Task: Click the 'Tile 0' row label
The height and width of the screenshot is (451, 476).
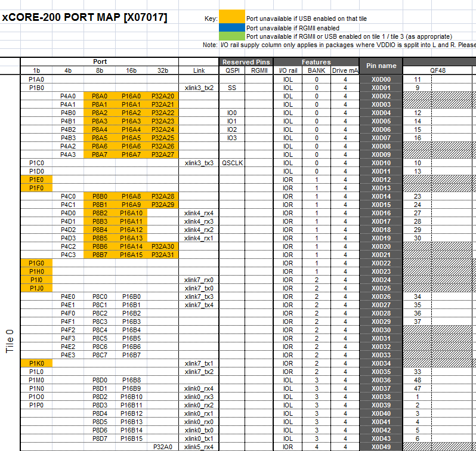Action: tap(10, 341)
